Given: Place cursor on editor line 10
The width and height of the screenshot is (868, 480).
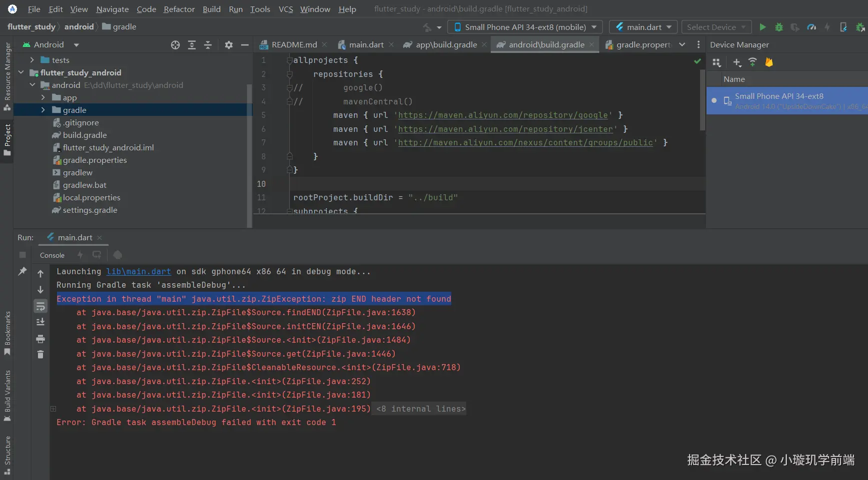Looking at the screenshot, I should (x=497, y=184).
